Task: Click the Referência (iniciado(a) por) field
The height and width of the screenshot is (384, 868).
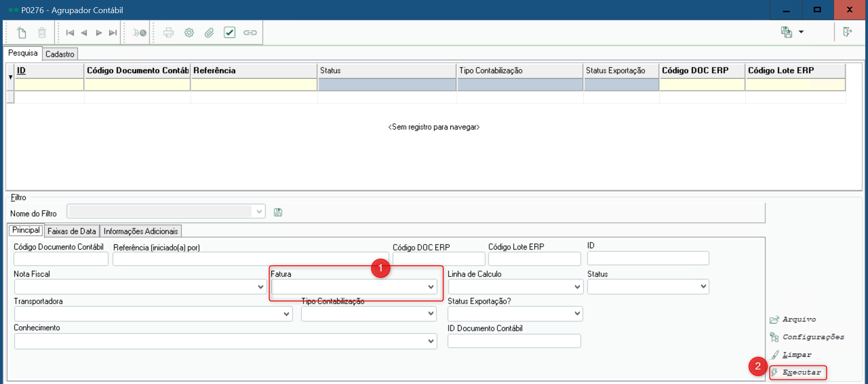Action: tap(251, 259)
